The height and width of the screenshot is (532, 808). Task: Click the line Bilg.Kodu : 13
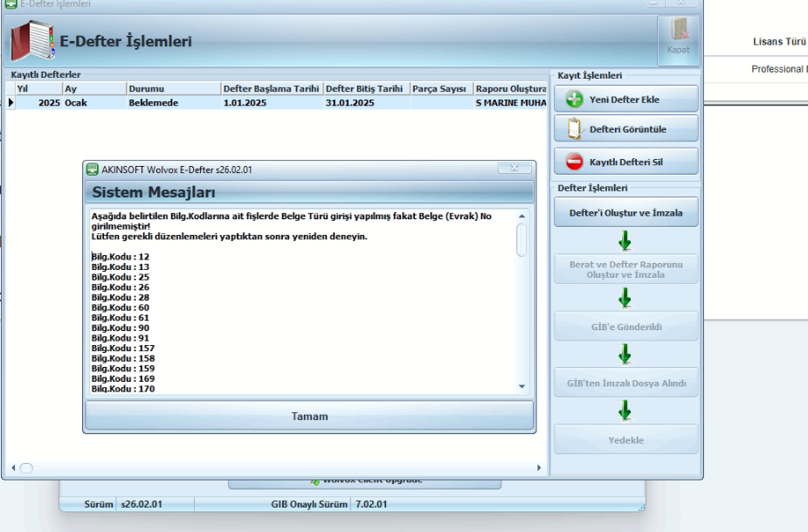121,267
